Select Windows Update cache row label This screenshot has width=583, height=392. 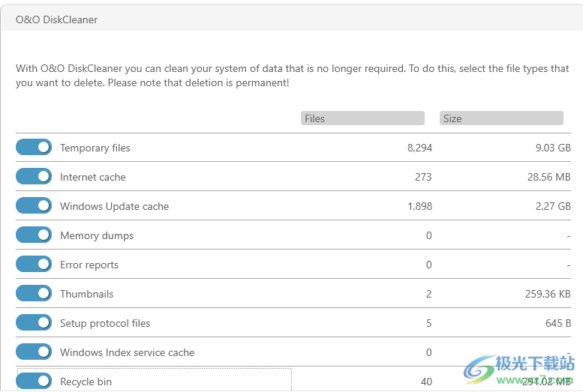coord(115,206)
